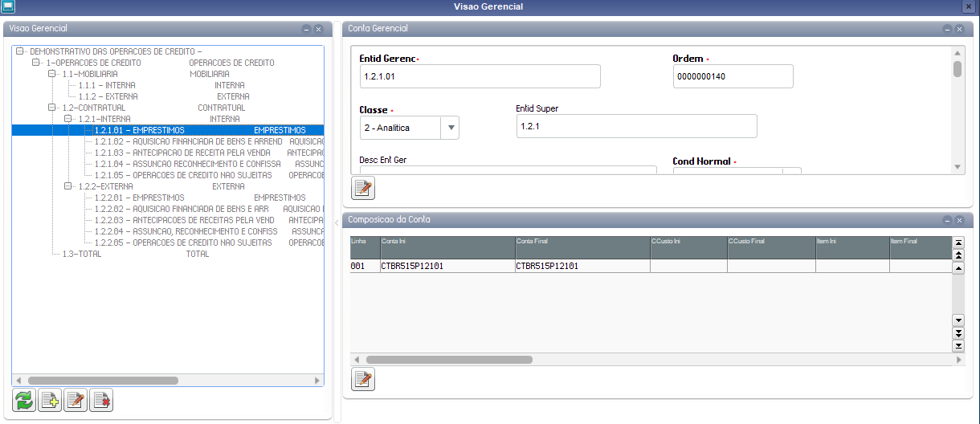
Task: Minimize the Conta Gerencial panel
Action: coord(946,29)
